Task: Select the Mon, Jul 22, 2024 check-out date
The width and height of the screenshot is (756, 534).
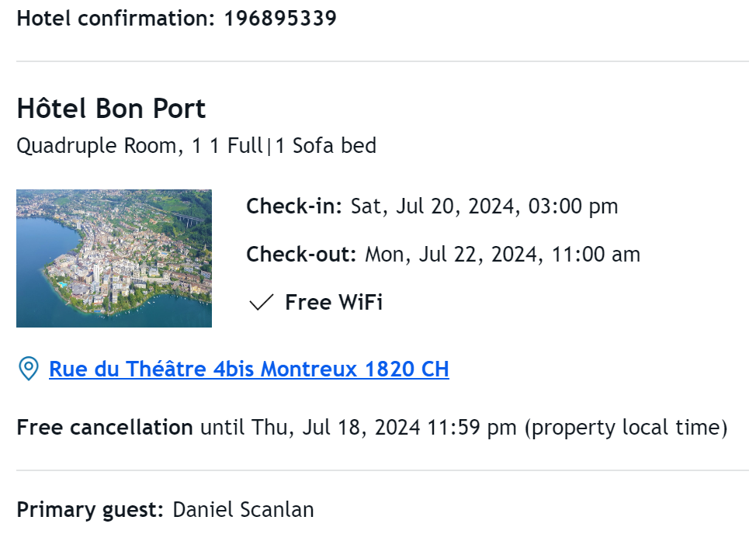Action: (x=454, y=255)
